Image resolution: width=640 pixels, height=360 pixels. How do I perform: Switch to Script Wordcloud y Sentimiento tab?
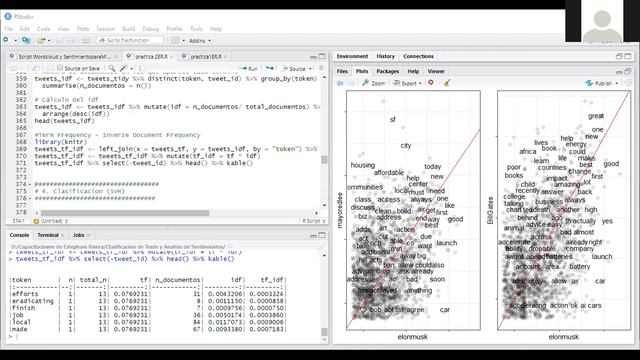(64, 57)
